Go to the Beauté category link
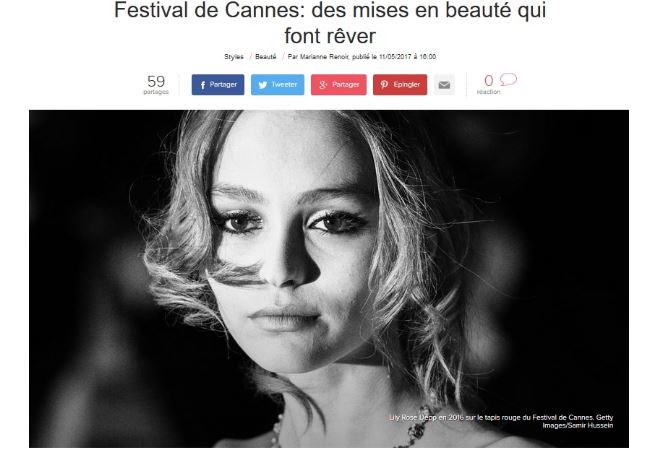 point(266,56)
